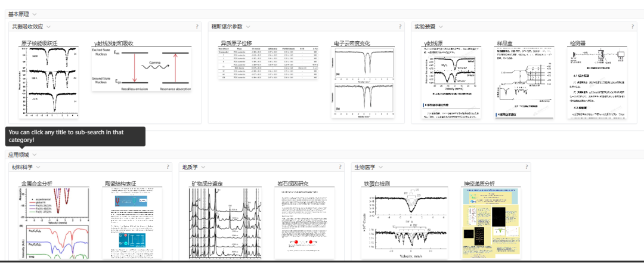Click the help question mark in 材料科学 panel
Image resolution: width=644 pixels, height=263 pixels.
coord(168,167)
